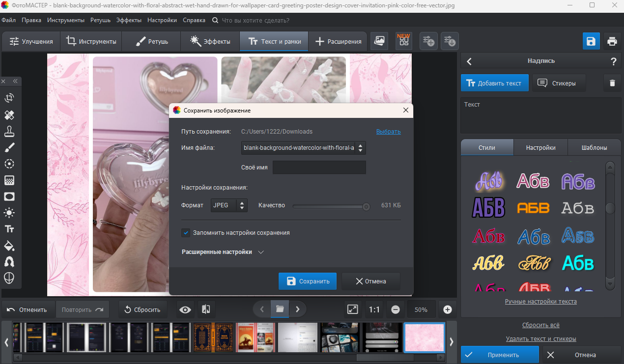
Task: Select the paint bucket fill tool
Action: click(x=9, y=245)
